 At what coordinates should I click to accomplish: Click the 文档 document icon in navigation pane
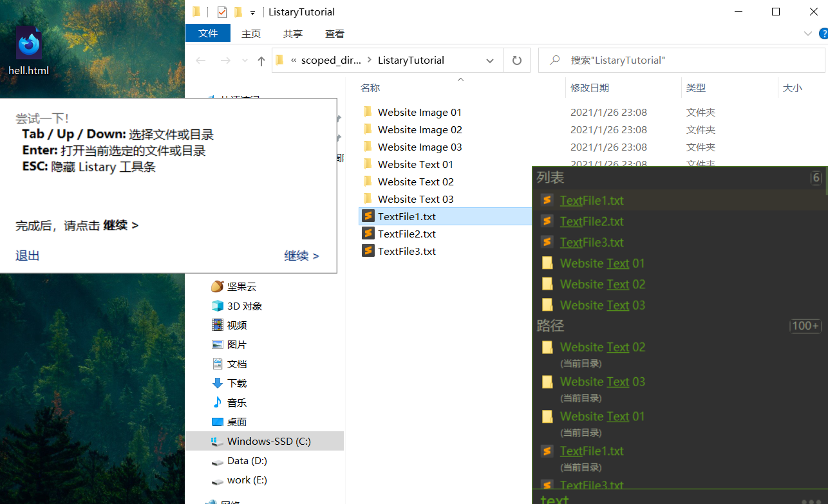[x=218, y=364]
